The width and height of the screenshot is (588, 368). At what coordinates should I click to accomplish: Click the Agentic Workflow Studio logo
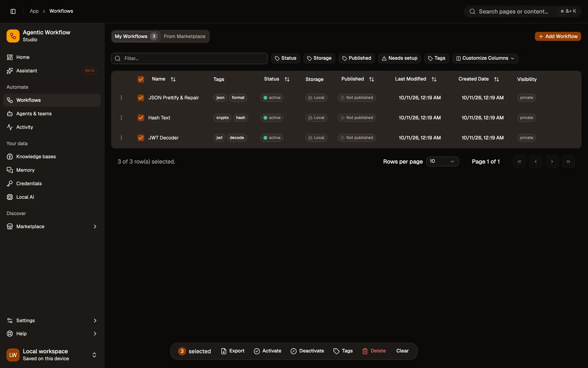coord(13,36)
